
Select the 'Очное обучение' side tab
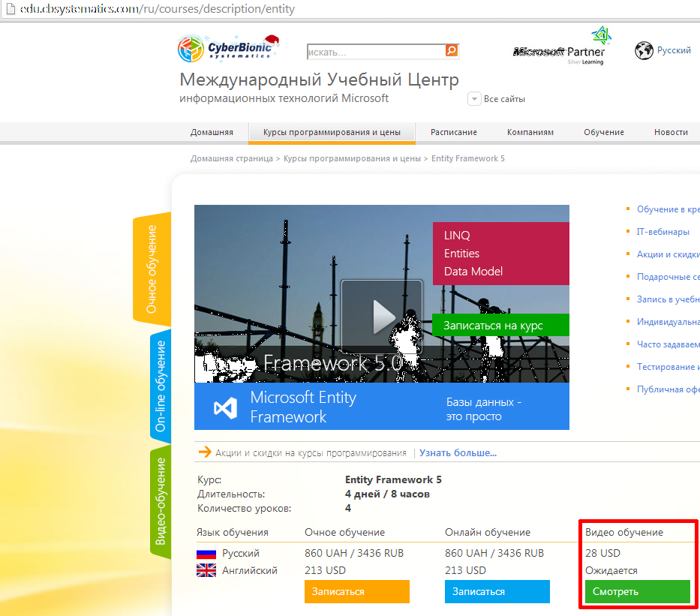(x=152, y=269)
